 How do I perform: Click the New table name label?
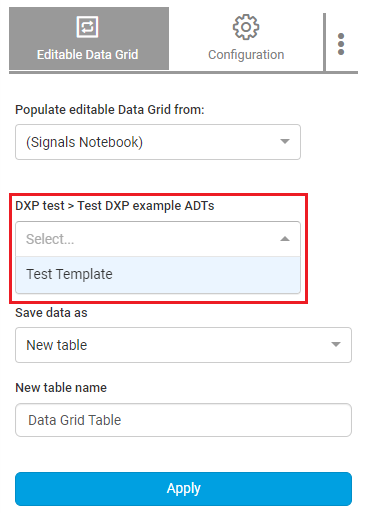61,388
